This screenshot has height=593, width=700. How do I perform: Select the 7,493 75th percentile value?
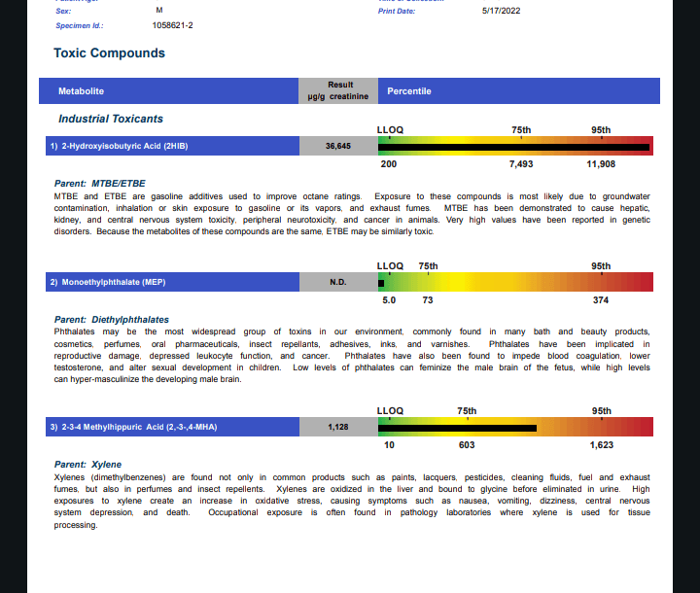pos(521,164)
